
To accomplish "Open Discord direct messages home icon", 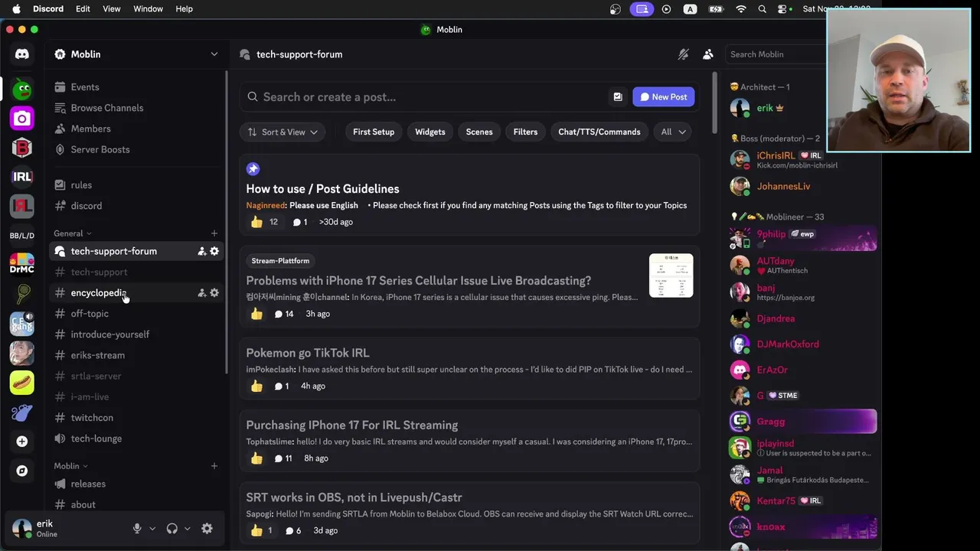I will 22,54.
